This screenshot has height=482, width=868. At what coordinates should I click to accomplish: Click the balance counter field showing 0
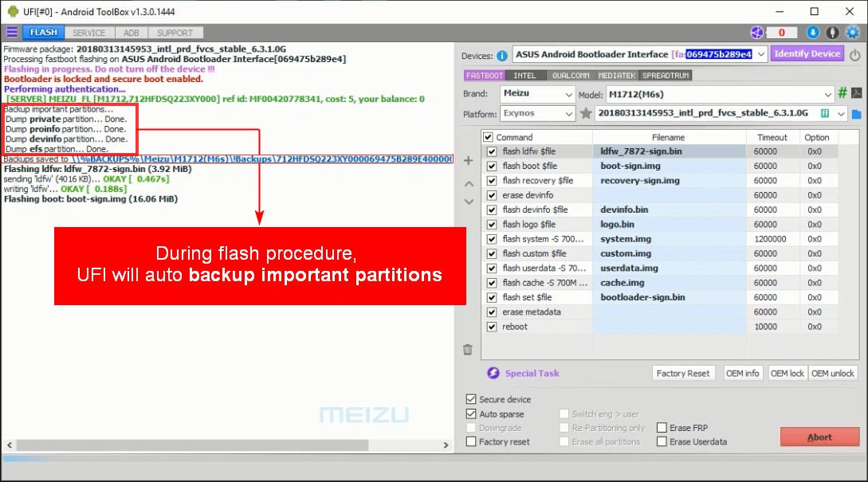782,33
